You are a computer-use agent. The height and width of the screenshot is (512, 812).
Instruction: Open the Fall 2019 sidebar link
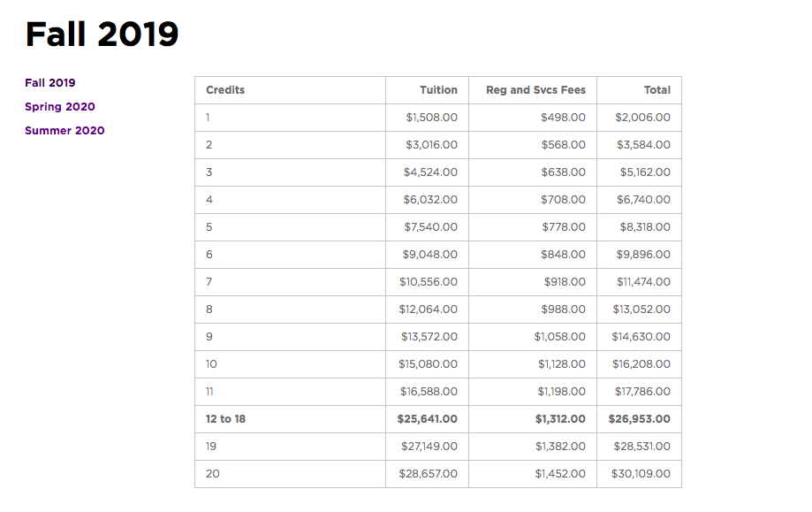[50, 83]
